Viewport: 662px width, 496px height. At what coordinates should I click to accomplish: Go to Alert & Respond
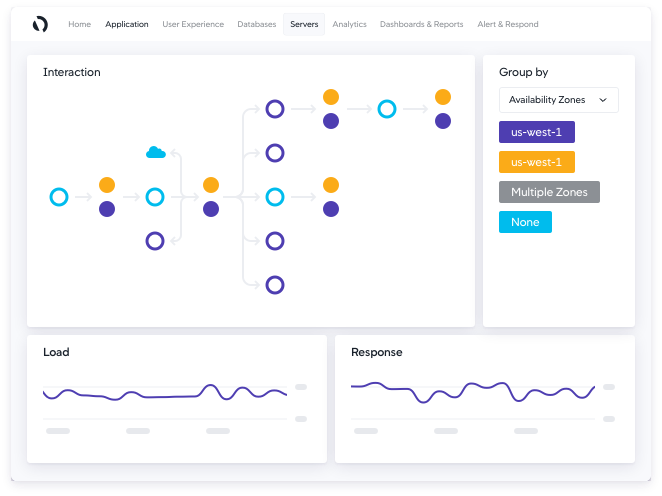[507, 24]
